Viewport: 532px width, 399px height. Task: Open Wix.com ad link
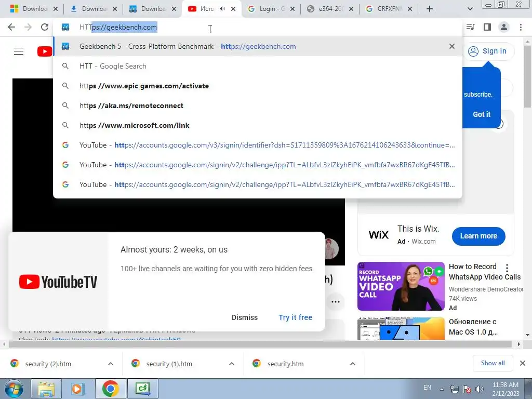click(423, 242)
